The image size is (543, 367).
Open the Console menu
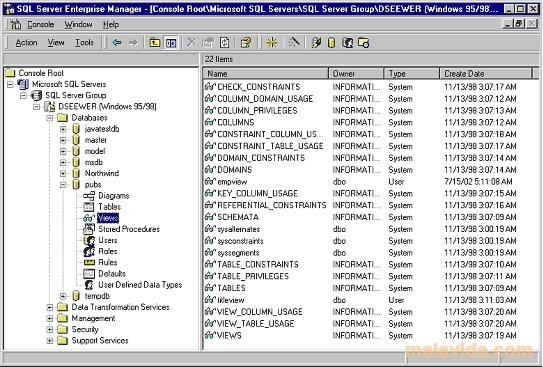41,25
